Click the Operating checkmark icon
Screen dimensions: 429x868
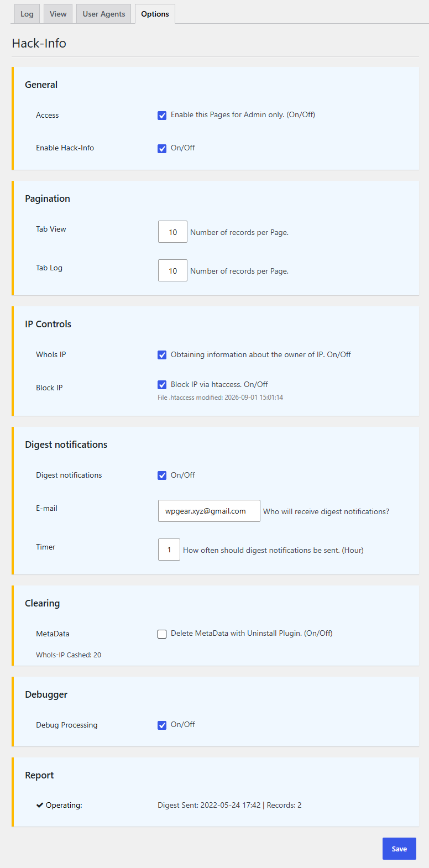click(x=40, y=805)
